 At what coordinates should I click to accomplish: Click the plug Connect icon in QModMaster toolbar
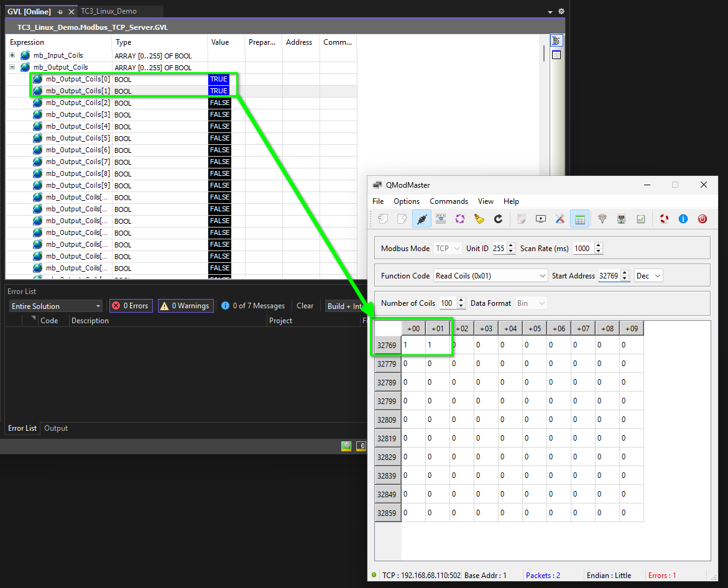point(422,219)
